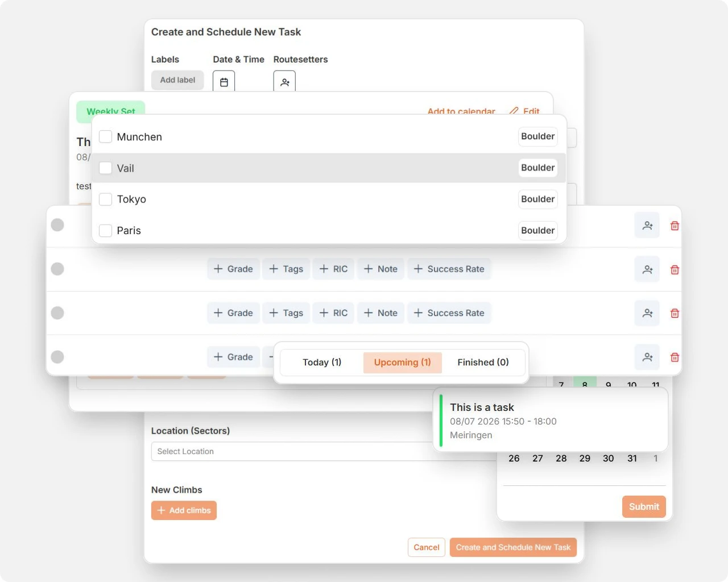Add RIC to the third climb row
Screen dimensions: 728x582
333,313
